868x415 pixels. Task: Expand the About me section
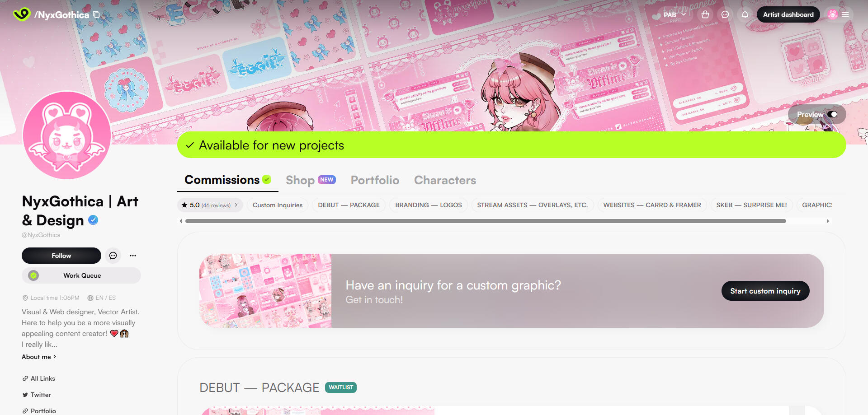pyautogui.click(x=39, y=357)
